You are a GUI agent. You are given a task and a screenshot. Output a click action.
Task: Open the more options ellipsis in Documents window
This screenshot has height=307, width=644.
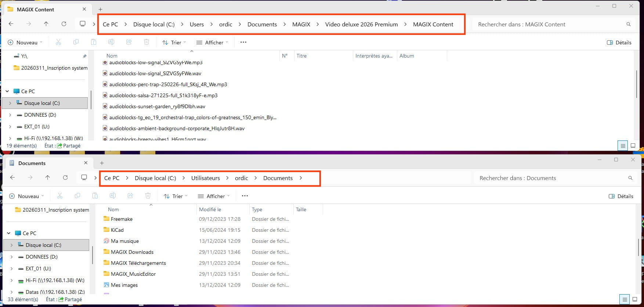[x=245, y=196]
